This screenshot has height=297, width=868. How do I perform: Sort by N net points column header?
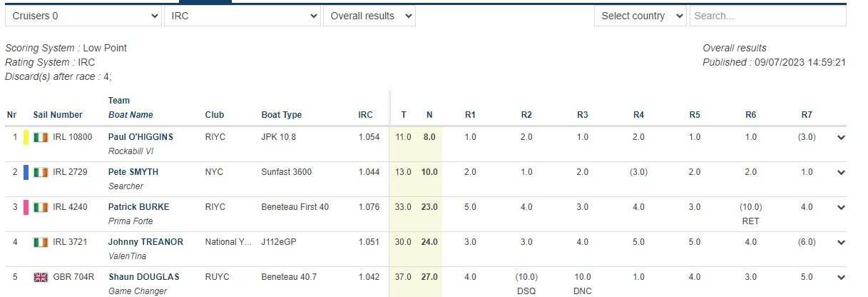pyautogui.click(x=429, y=115)
